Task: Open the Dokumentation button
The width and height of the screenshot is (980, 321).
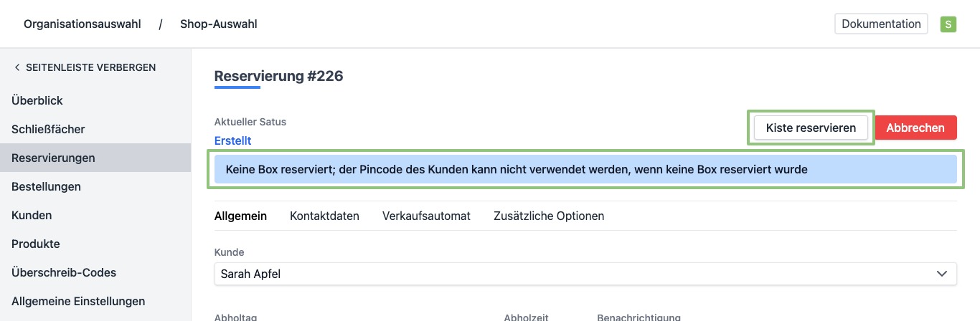Action: [x=881, y=24]
